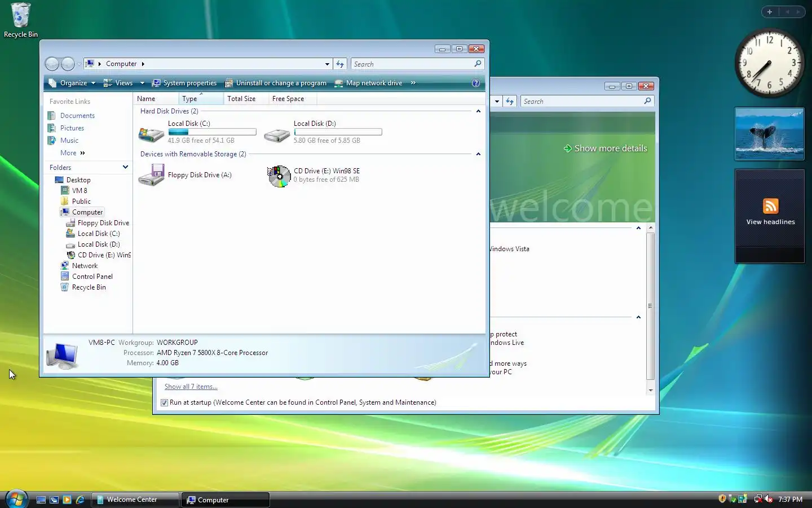812x508 pixels.
Task: Click Refresh button next to Computer address bar
Action: point(340,64)
